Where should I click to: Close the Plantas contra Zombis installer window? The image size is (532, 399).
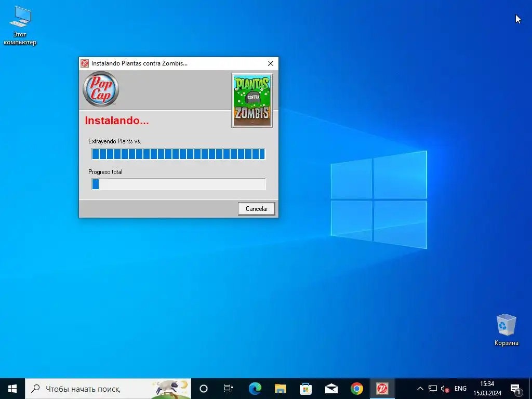[x=270, y=63]
